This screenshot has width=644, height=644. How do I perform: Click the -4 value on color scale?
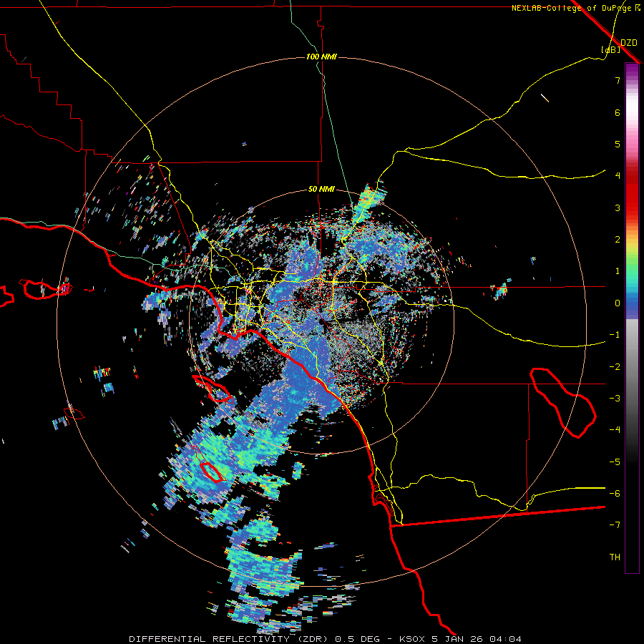click(615, 430)
